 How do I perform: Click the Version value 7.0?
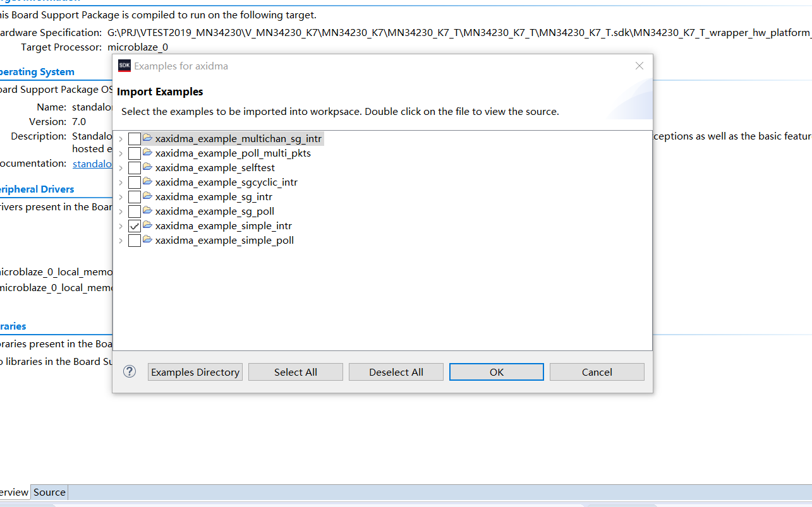pyautogui.click(x=79, y=121)
